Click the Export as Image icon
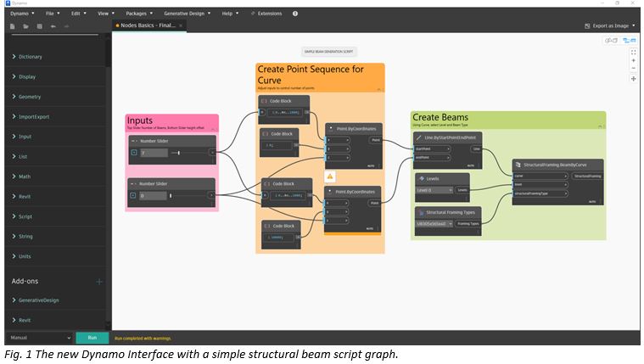 tap(587, 26)
